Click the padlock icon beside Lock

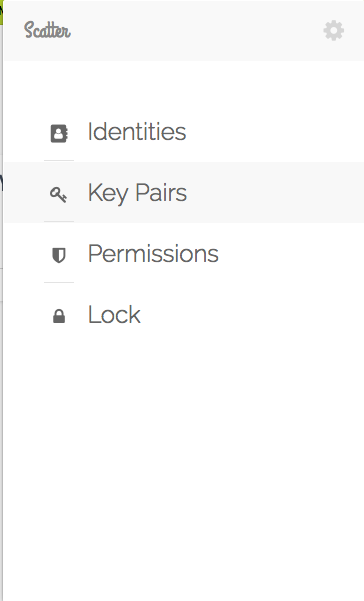[x=59, y=316]
